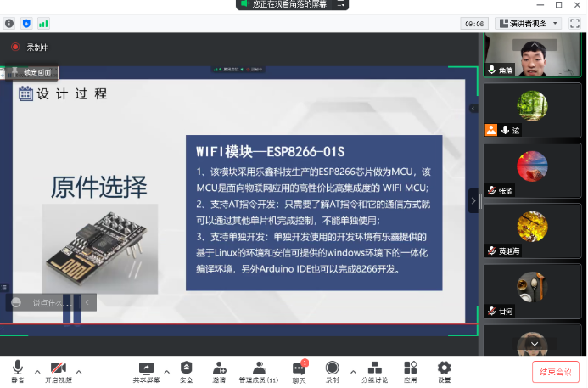Open the menu icon on top sharing bar
The image size is (588, 388).
340,3
